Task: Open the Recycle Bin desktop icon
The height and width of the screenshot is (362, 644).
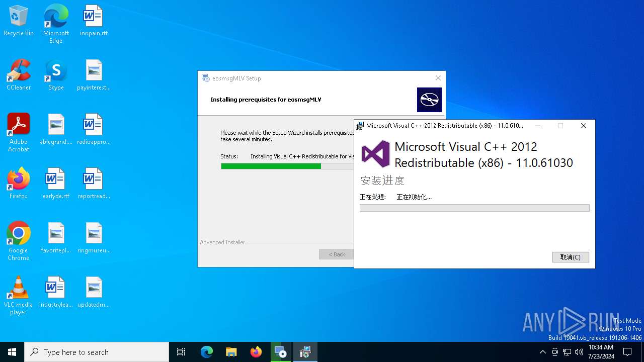Action: click(19, 21)
